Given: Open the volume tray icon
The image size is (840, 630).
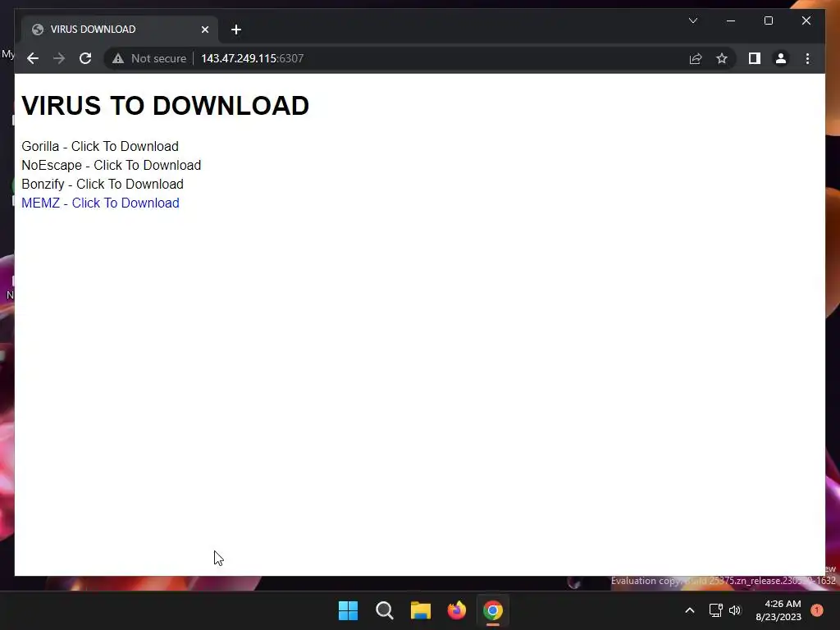Looking at the screenshot, I should click(734, 610).
